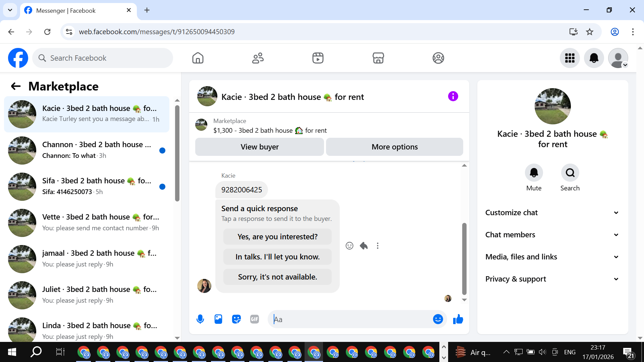Viewport: 644px width, 362px height.
Task: Mute this conversation with bell button
Action: [x=534, y=173]
